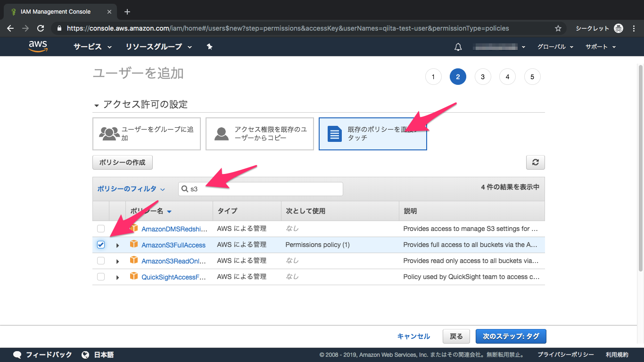Open the AmazonS3ReadOnl… policy link
Image resolution: width=644 pixels, height=362 pixels.
click(174, 261)
